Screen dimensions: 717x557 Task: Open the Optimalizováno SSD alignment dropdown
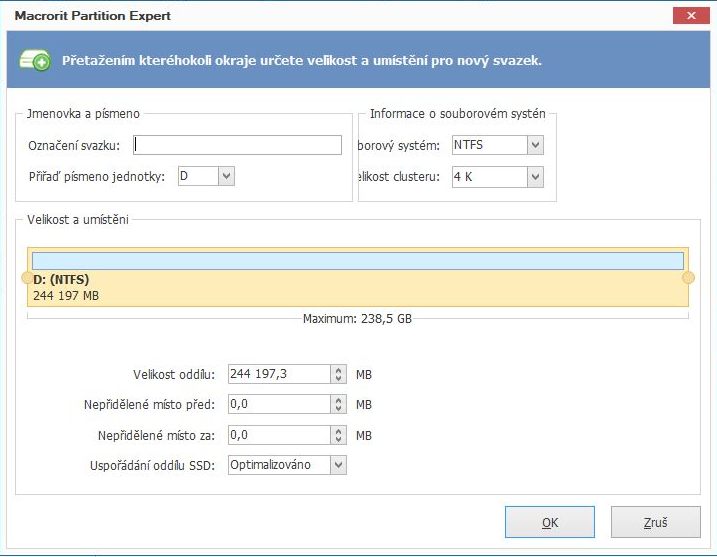click(338, 465)
